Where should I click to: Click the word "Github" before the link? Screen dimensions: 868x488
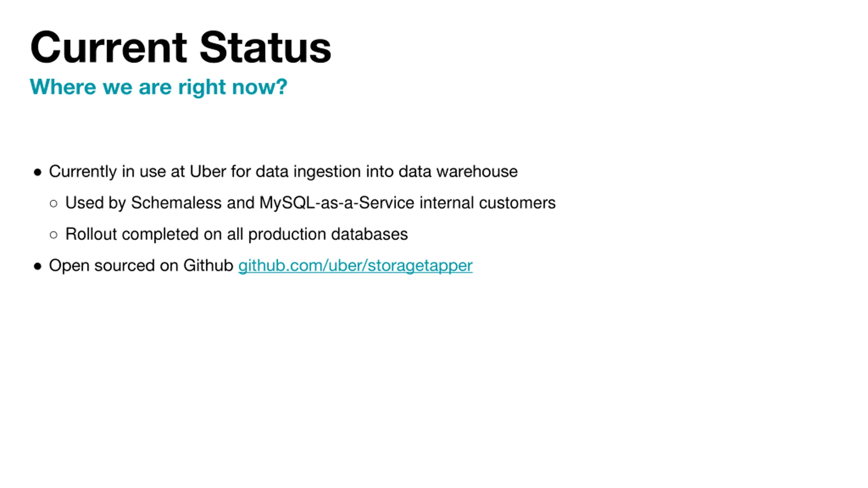(x=208, y=265)
